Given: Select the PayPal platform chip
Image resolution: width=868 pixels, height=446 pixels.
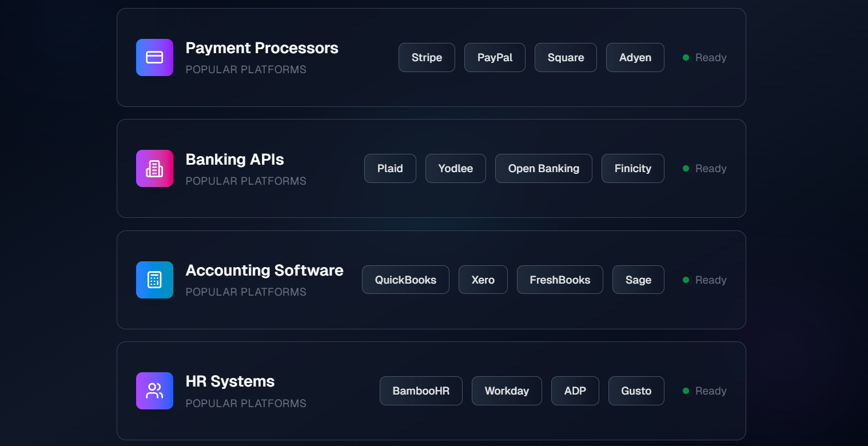Looking at the screenshot, I should 495,57.
